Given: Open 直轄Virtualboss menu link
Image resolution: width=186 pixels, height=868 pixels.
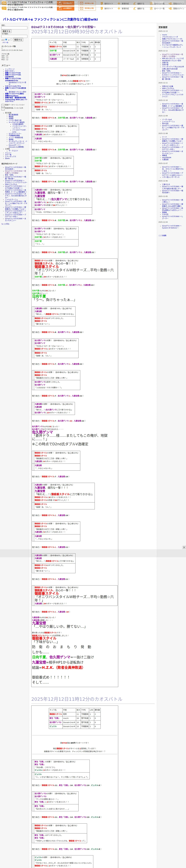Looking at the screenshot, I should [x=12, y=96].
